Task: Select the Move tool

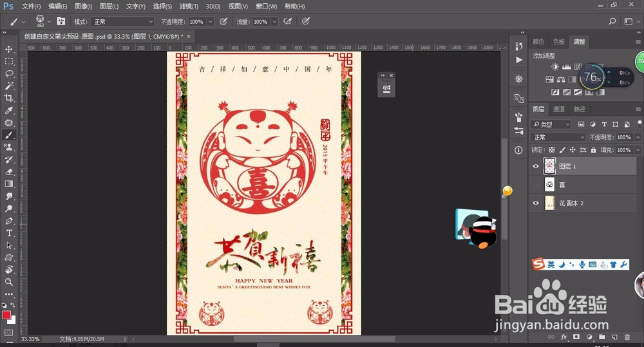Action: pyautogui.click(x=8, y=50)
